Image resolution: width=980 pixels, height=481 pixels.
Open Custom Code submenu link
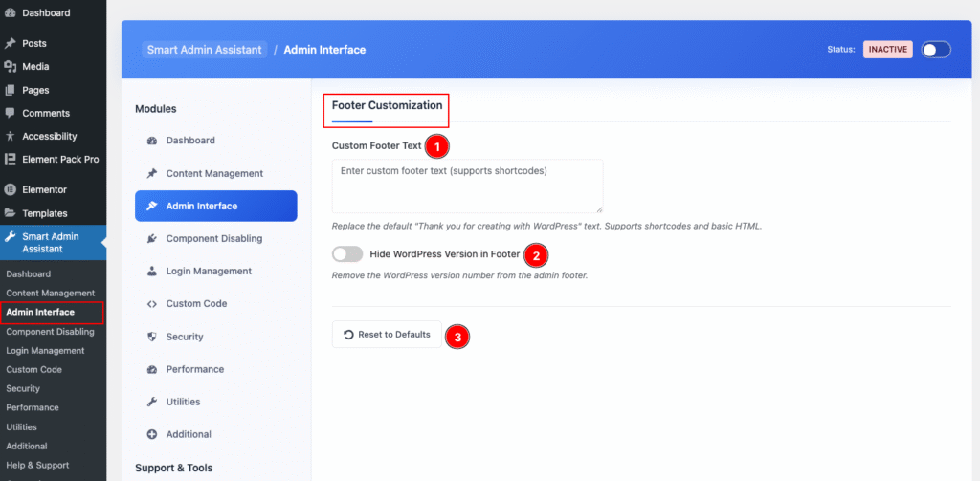[33, 370]
